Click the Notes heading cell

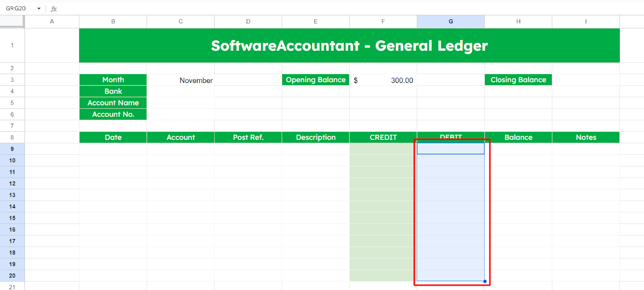coord(586,137)
